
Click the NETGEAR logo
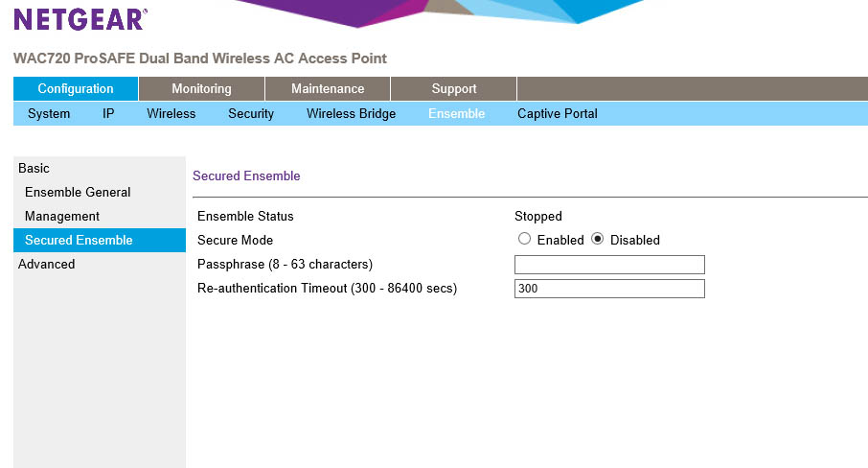(x=80, y=19)
